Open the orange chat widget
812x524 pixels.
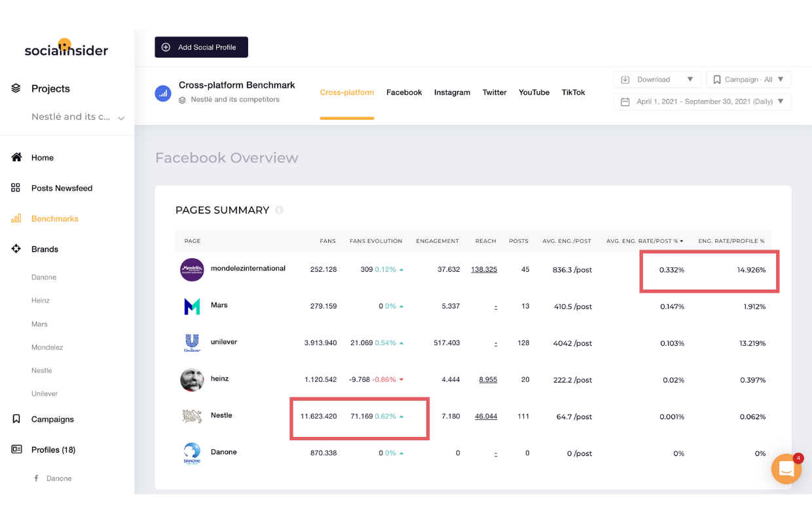[786, 469]
